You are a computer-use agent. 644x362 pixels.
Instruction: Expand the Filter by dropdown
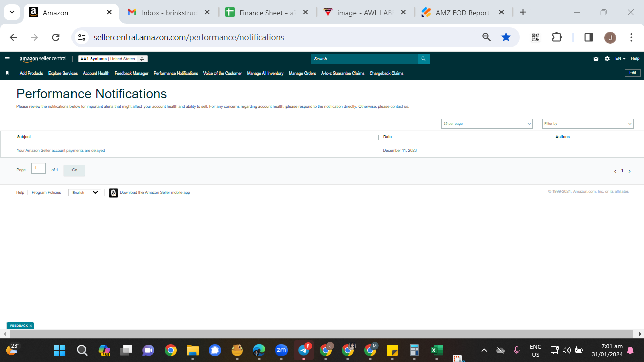click(x=588, y=124)
